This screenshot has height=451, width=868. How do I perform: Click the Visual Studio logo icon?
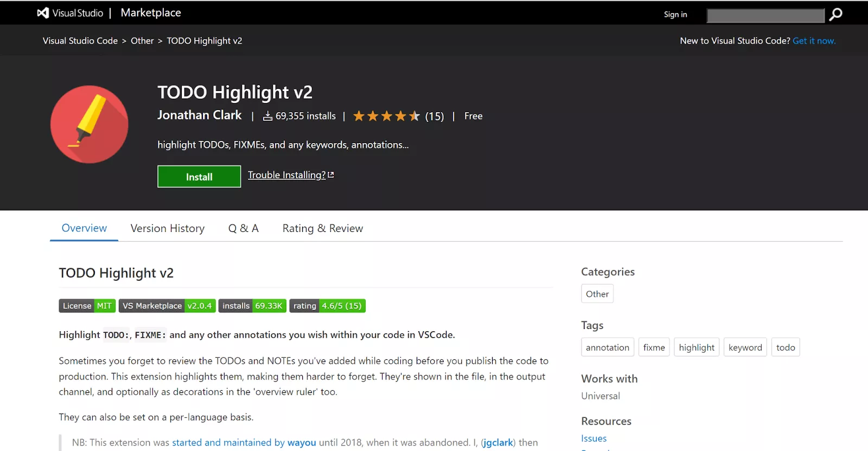[43, 13]
